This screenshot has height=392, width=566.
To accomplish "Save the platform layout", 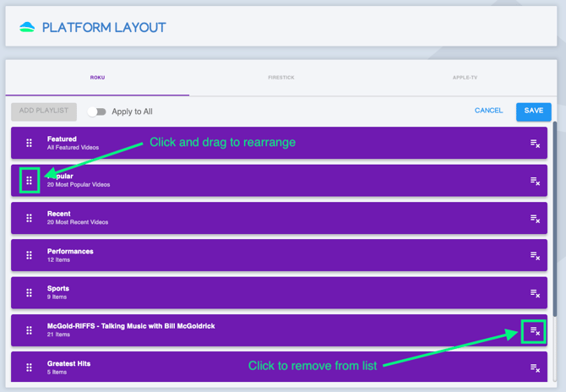I will pos(534,111).
